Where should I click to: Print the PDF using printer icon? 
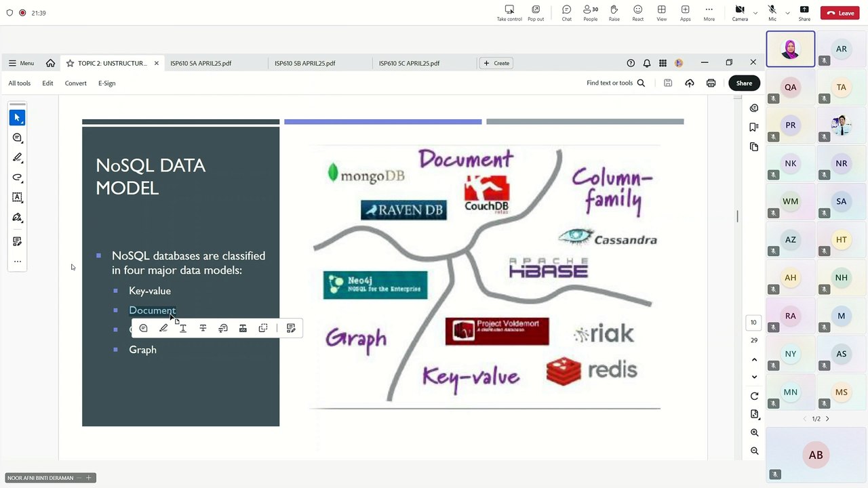point(711,83)
